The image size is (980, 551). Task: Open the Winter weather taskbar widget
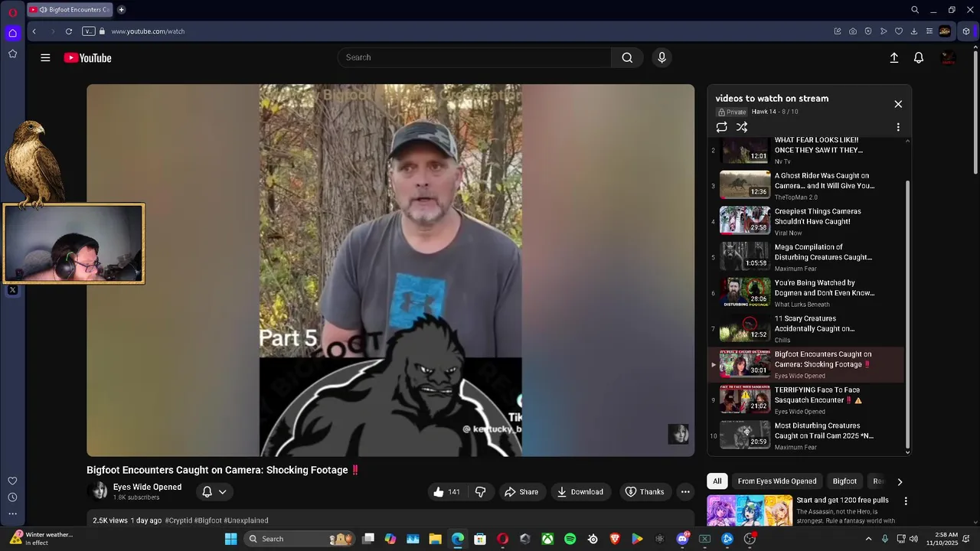tap(42, 539)
